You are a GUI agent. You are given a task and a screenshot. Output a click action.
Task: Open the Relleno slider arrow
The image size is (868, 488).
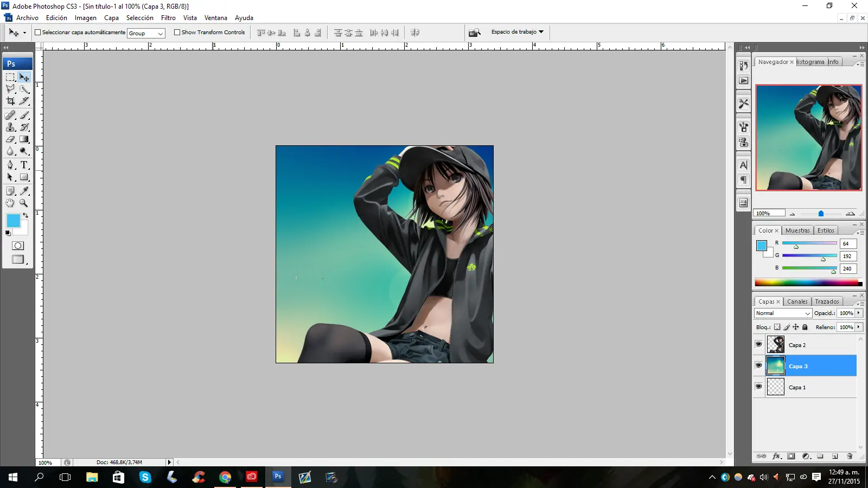click(859, 327)
